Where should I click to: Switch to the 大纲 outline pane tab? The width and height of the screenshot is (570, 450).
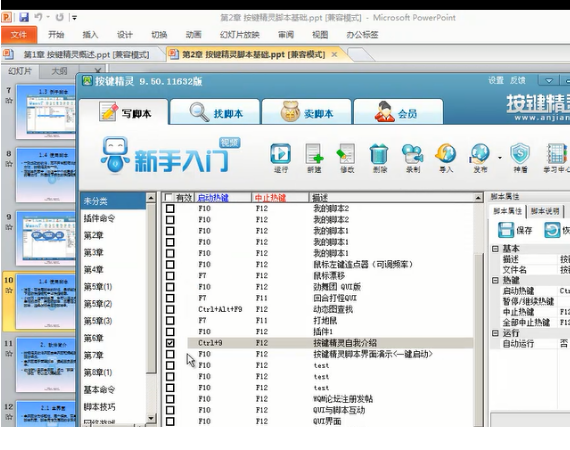pos(59,71)
